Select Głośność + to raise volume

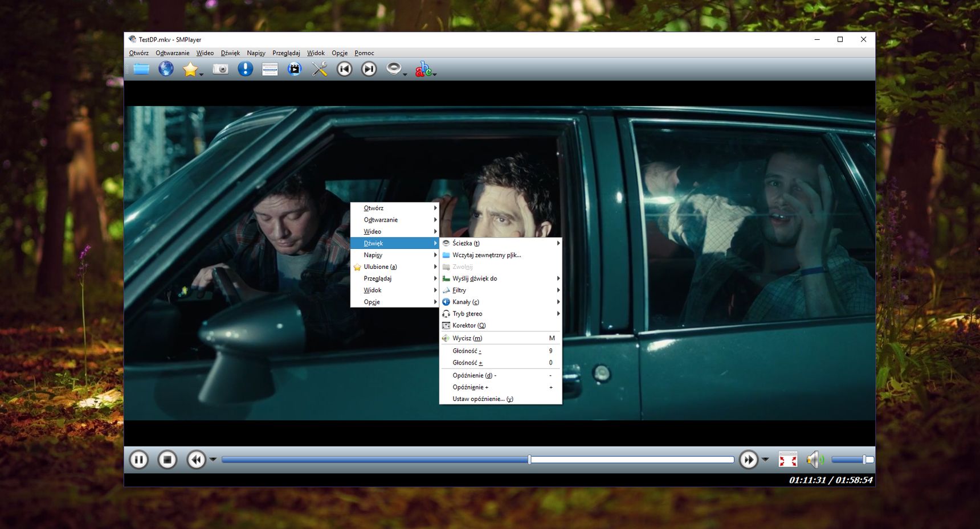click(x=501, y=363)
